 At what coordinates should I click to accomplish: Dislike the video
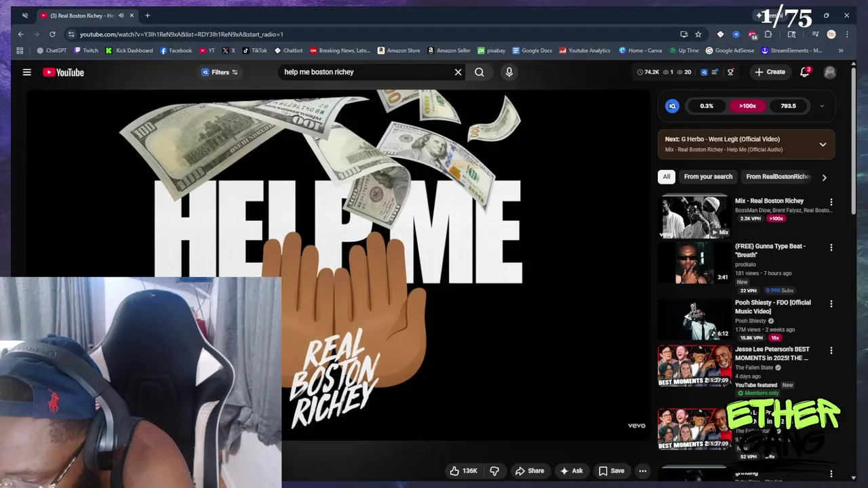point(494,471)
